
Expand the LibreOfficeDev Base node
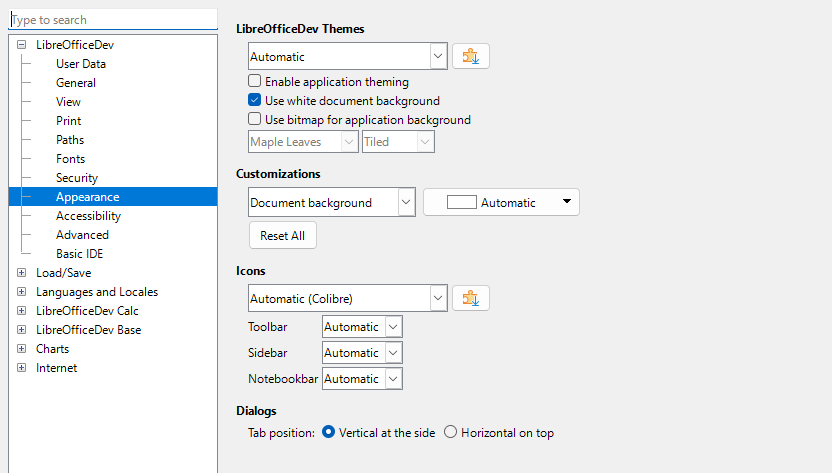point(21,330)
